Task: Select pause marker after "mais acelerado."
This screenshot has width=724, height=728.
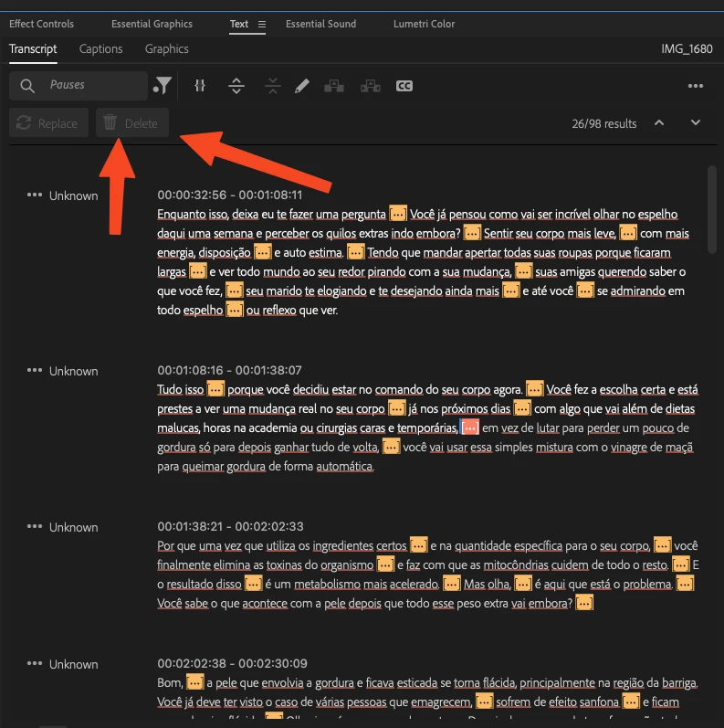Action: pos(452,584)
